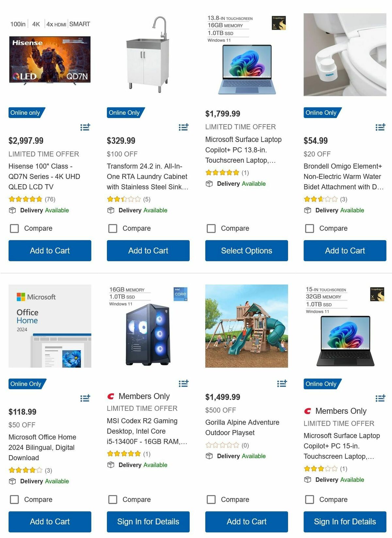Add Surface Laptop 15-in to list icon

pos(380,398)
